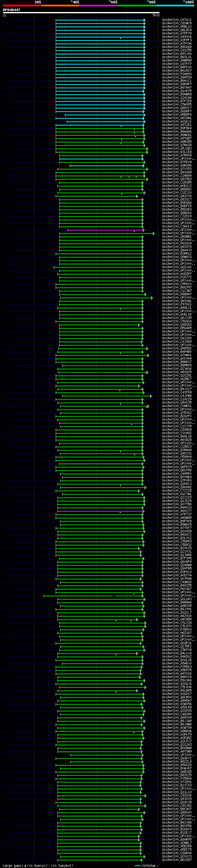Click hit UniRef100_Q9UNM1
This screenshot has width=197, height=868.
point(177,236)
